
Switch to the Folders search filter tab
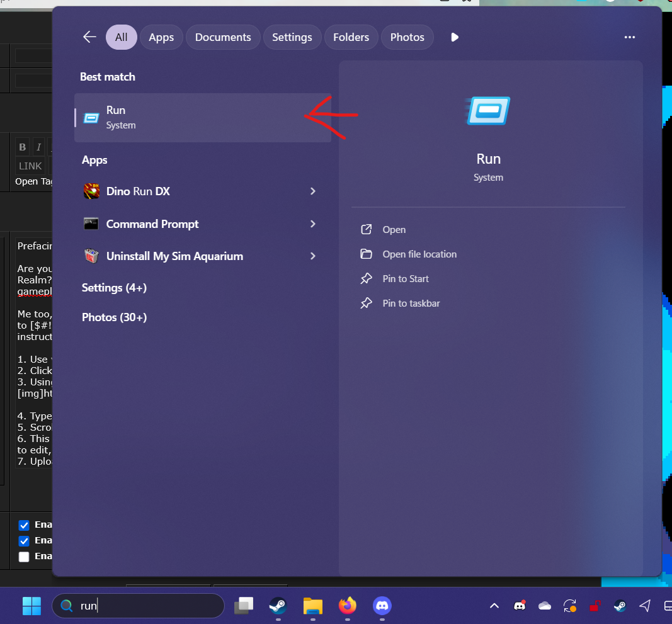click(x=351, y=37)
